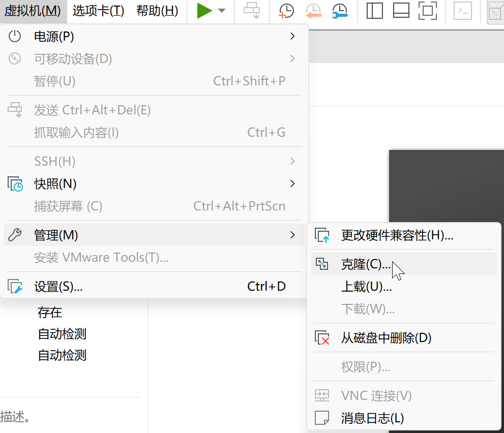Open the SSH(H) submenu
Screen dimensions: 504x433
click(154, 161)
